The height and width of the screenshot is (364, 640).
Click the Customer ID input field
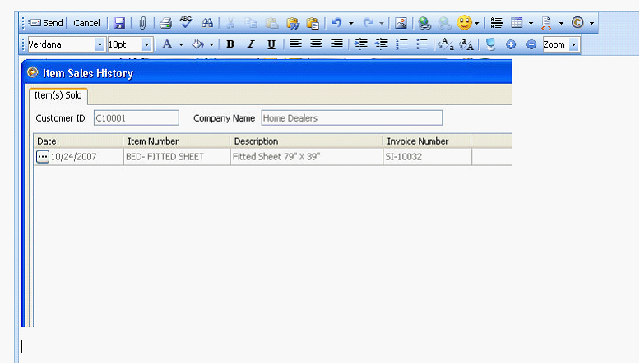136,118
